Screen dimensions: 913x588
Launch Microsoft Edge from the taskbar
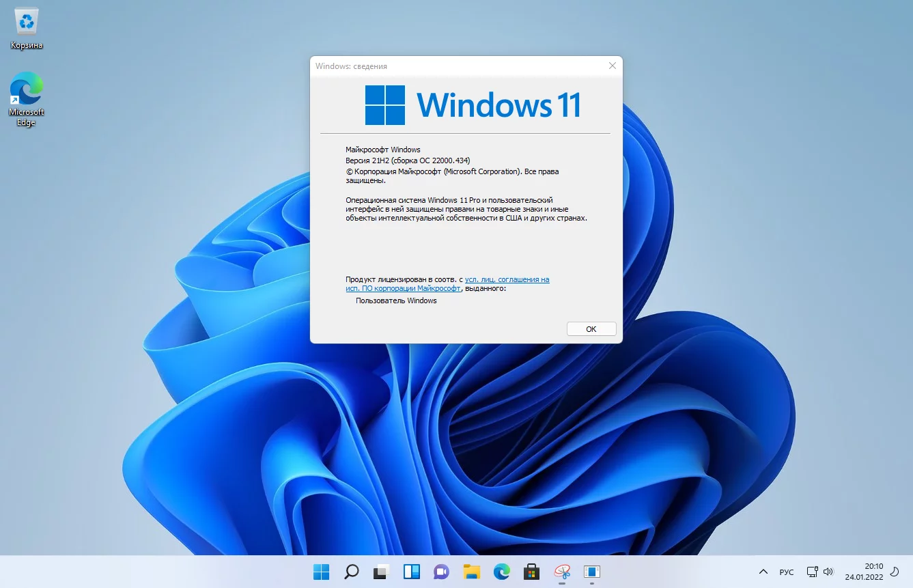(x=501, y=572)
